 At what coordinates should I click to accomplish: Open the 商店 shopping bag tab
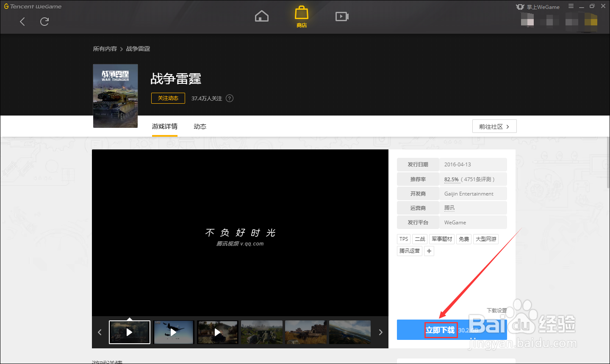pyautogui.click(x=302, y=17)
